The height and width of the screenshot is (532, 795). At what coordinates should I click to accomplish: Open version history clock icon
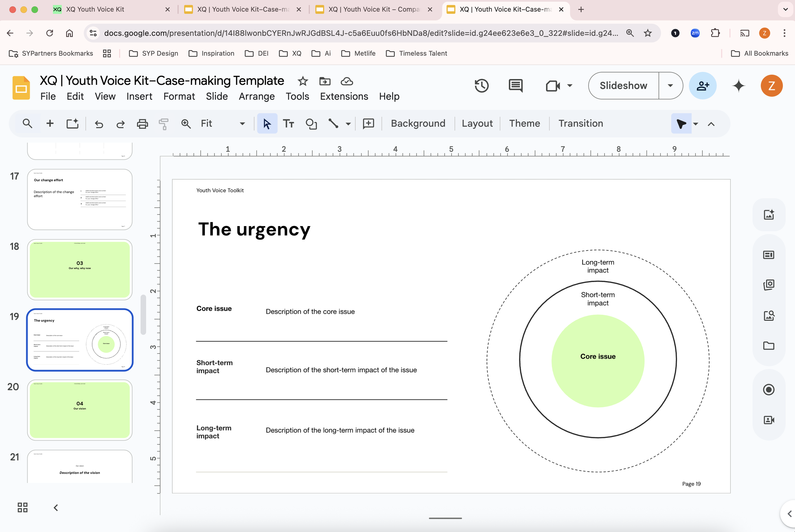click(x=481, y=85)
